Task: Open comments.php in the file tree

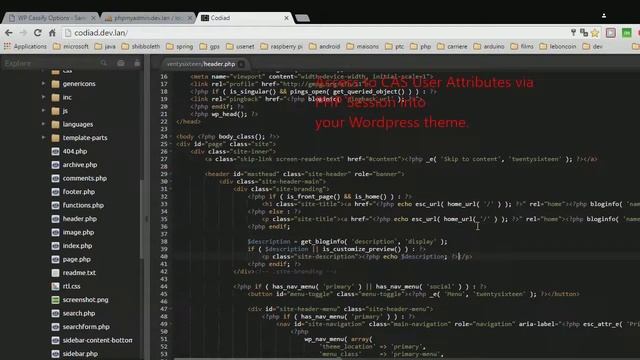Action: tap(84, 178)
